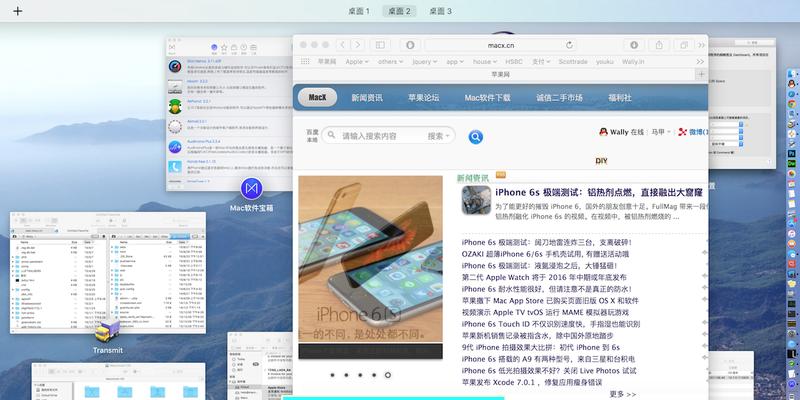Open the Top Sites grid icon in the bookmarks bar
This screenshot has width=800, height=400.
click(x=305, y=61)
